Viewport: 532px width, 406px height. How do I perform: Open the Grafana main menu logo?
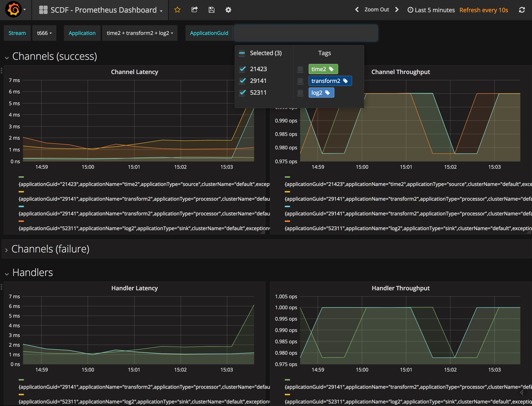pos(14,10)
